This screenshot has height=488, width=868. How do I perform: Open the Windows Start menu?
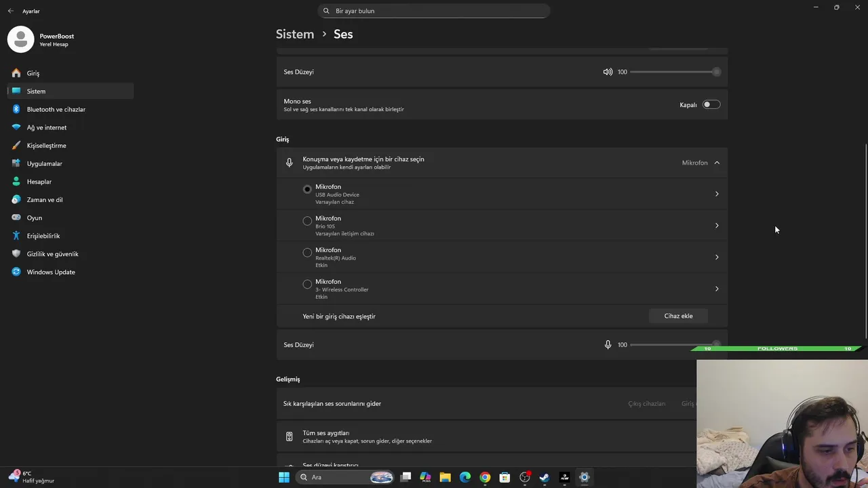pyautogui.click(x=284, y=477)
